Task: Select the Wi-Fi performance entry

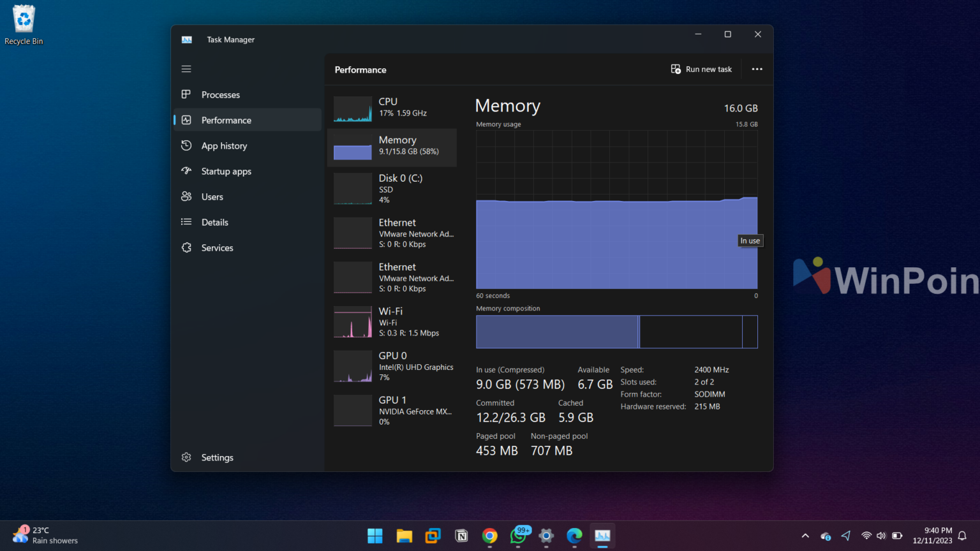Action: [392, 322]
